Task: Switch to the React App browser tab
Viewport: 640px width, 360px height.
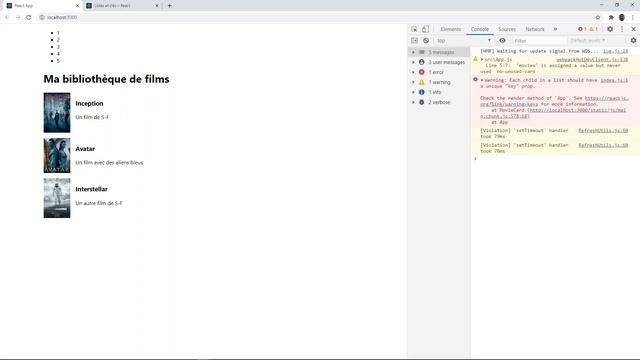Action: click(42, 6)
